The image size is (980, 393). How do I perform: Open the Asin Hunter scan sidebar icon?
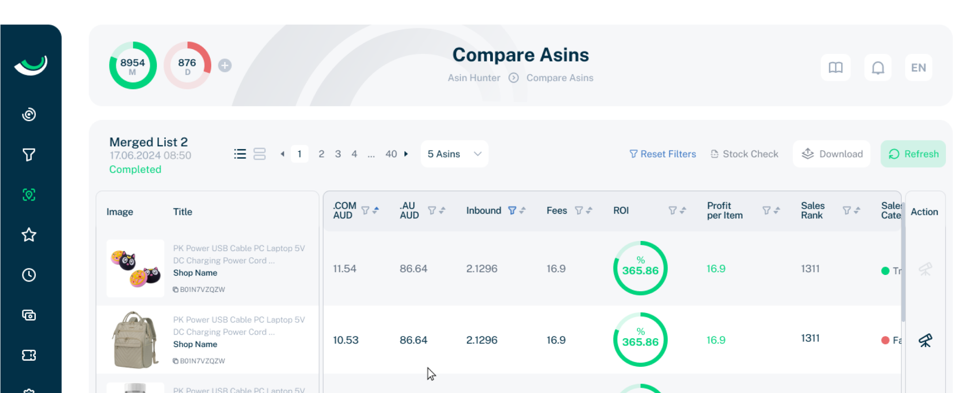(x=29, y=195)
